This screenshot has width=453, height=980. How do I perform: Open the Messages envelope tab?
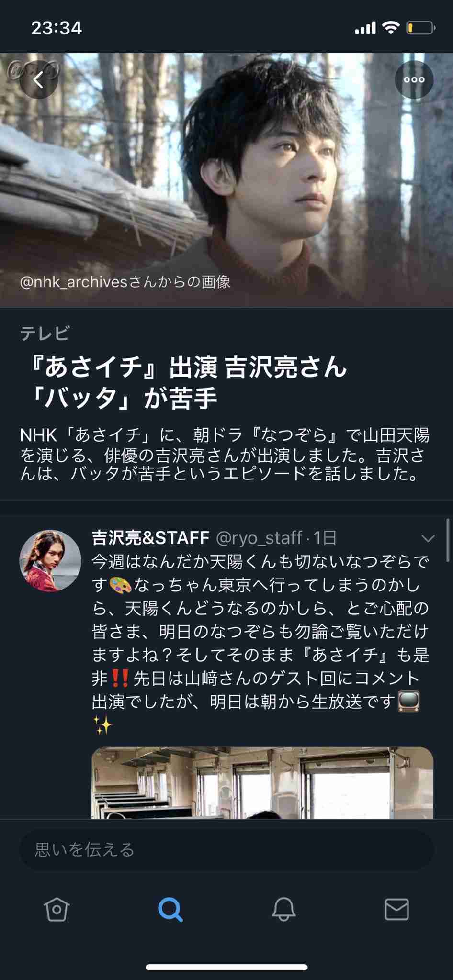396,909
